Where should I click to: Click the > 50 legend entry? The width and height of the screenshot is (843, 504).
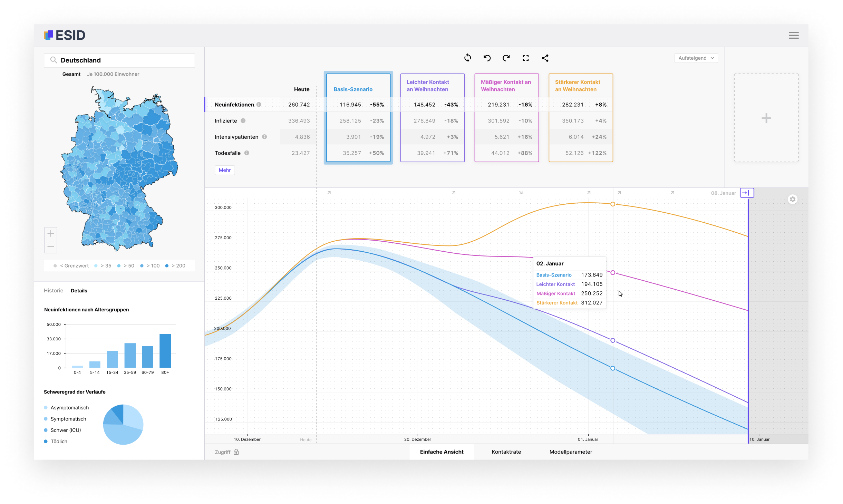point(126,266)
